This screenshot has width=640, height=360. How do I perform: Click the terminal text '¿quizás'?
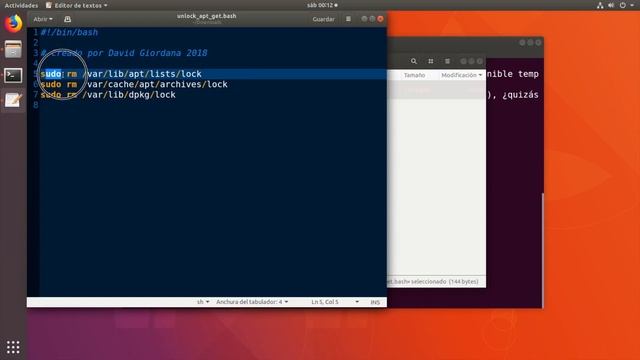point(520,95)
